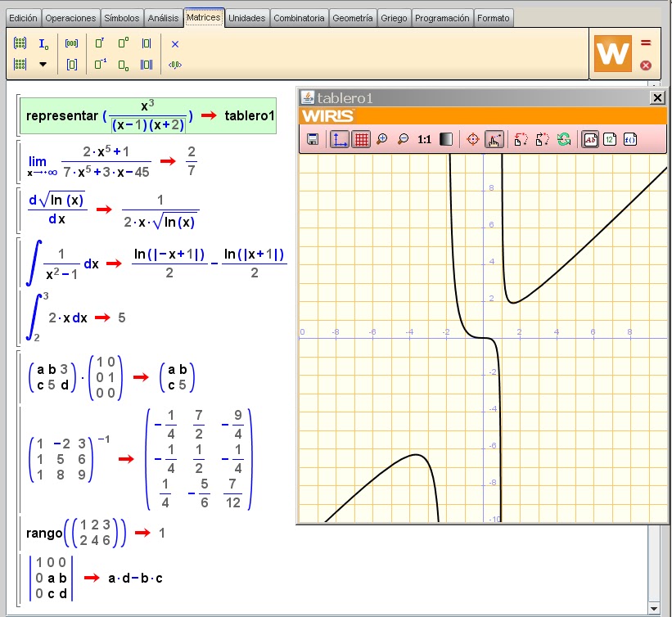Select the Matrices tab
The image size is (672, 617).
coord(204,17)
